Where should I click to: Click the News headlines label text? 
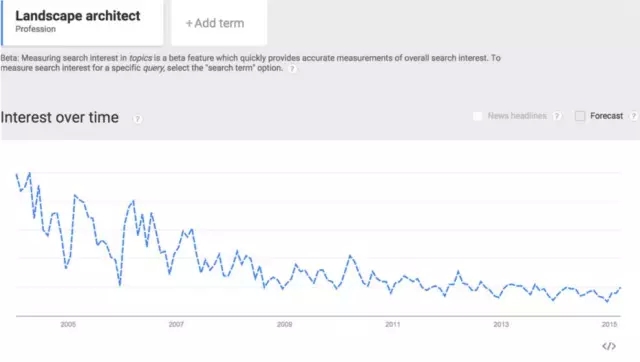tap(517, 116)
